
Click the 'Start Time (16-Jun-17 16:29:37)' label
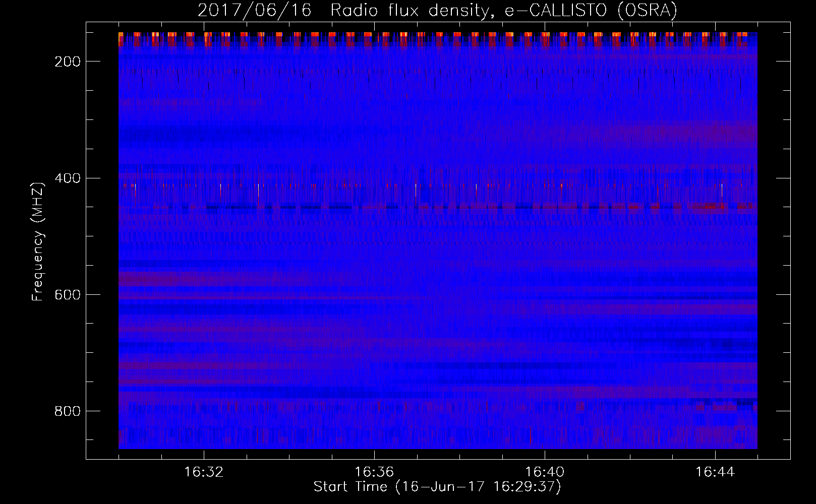click(x=437, y=487)
